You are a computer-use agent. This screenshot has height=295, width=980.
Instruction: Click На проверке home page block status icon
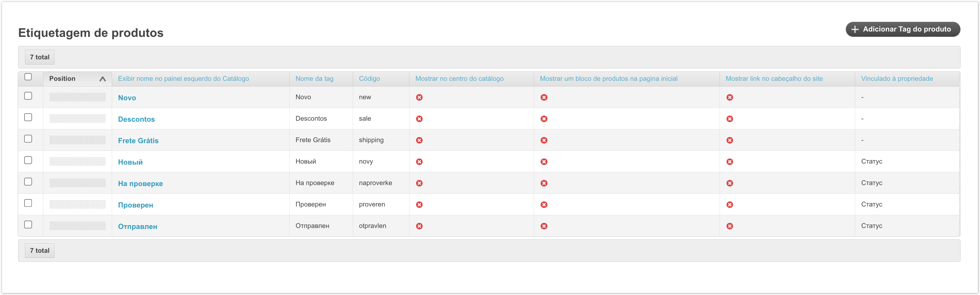[x=544, y=183]
